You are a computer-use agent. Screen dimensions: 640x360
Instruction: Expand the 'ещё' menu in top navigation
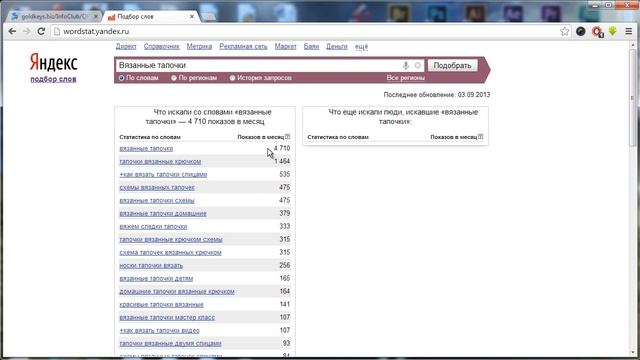coord(361,47)
